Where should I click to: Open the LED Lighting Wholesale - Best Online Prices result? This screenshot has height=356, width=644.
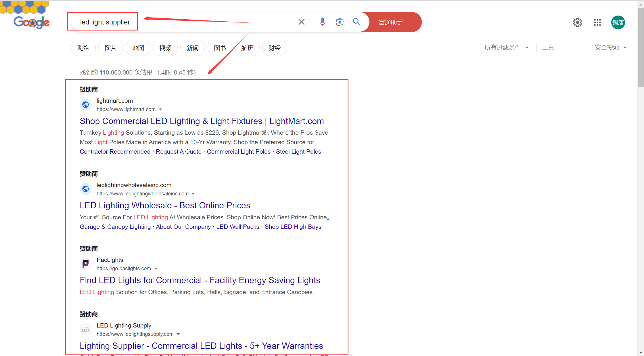(x=165, y=205)
